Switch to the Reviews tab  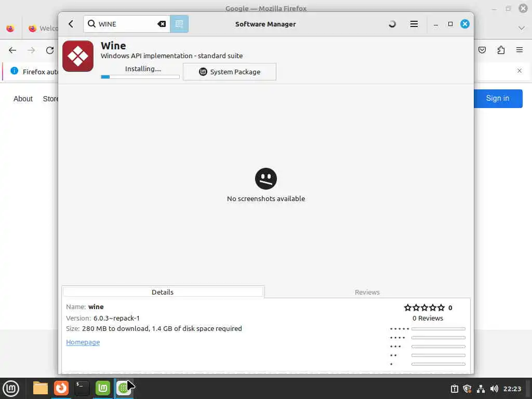(367, 292)
